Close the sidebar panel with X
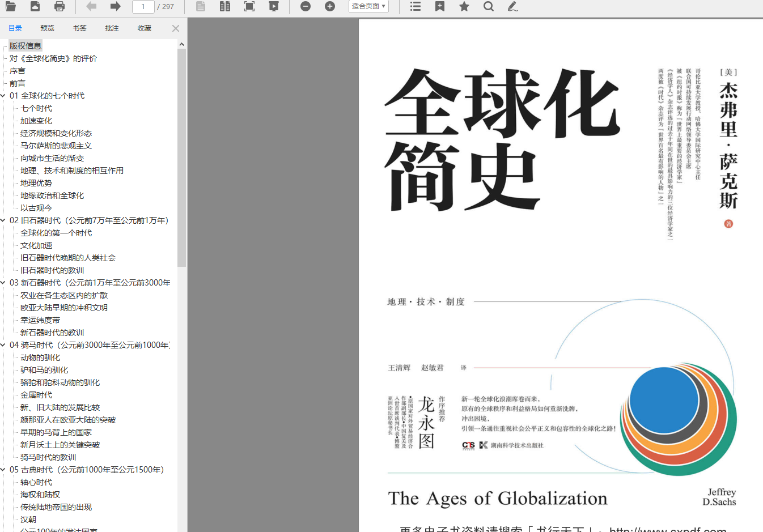The width and height of the screenshot is (763, 532). pos(176,28)
